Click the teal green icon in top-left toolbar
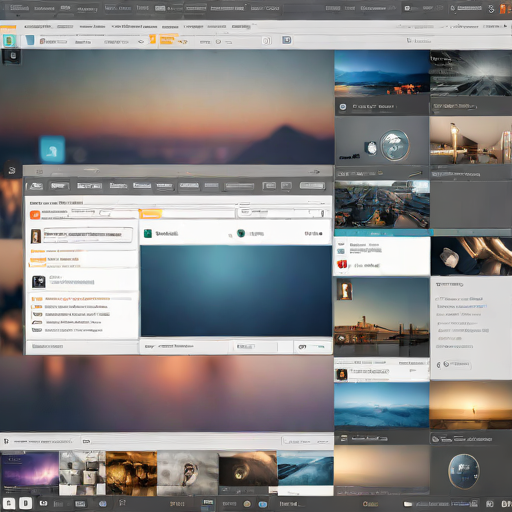The image size is (512, 512). click(x=9, y=41)
